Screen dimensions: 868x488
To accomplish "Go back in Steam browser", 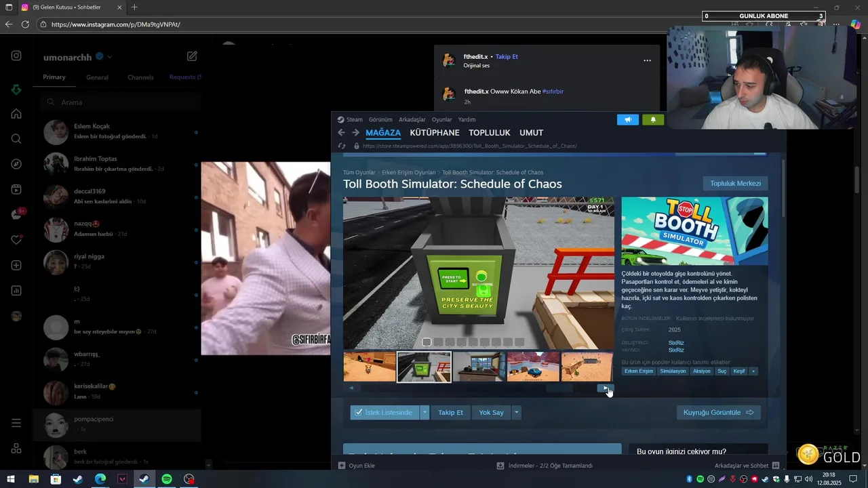I will pyautogui.click(x=342, y=133).
